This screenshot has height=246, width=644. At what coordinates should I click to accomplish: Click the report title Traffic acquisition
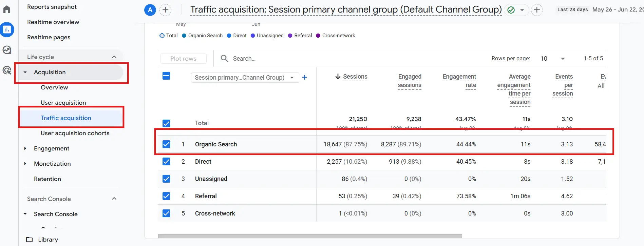[346, 9]
